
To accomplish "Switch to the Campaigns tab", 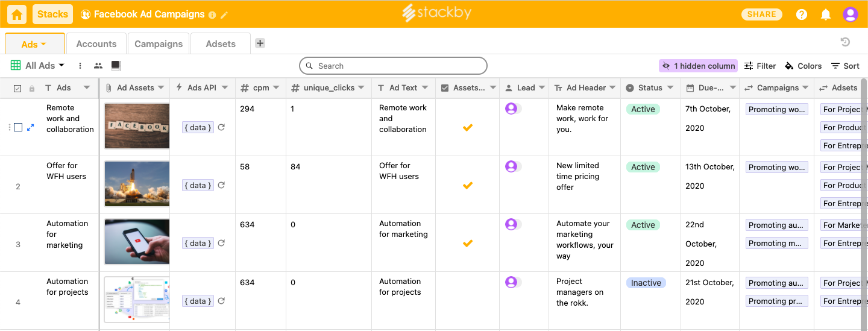I will click(159, 43).
